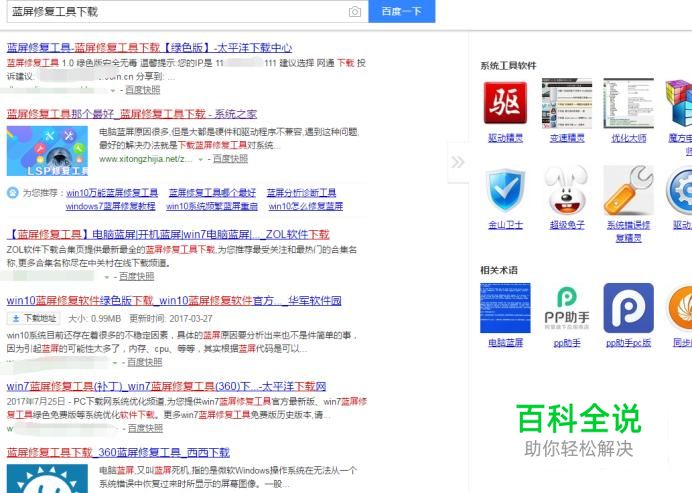The height and width of the screenshot is (493, 692).
Task: Open the 金山卫士 blue shield icon
Action: 505,191
